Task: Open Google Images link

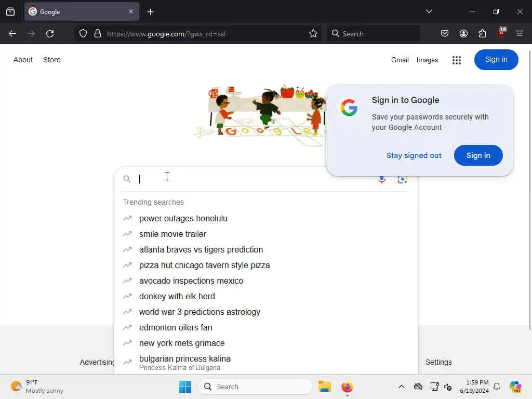Action: tap(427, 60)
